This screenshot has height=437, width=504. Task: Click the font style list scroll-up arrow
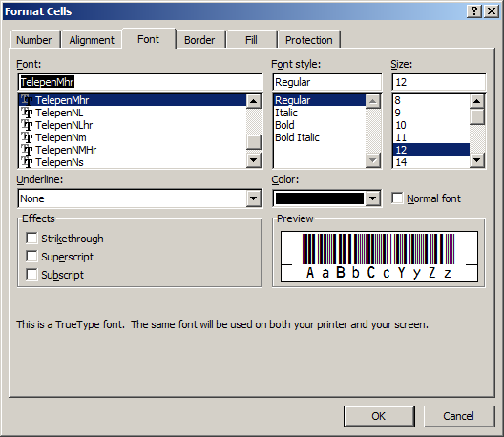373,101
